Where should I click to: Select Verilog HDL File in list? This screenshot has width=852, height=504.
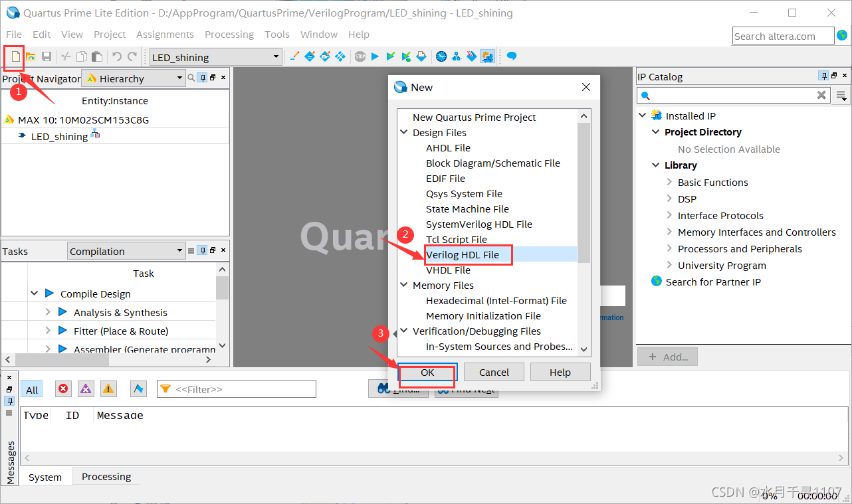(463, 254)
